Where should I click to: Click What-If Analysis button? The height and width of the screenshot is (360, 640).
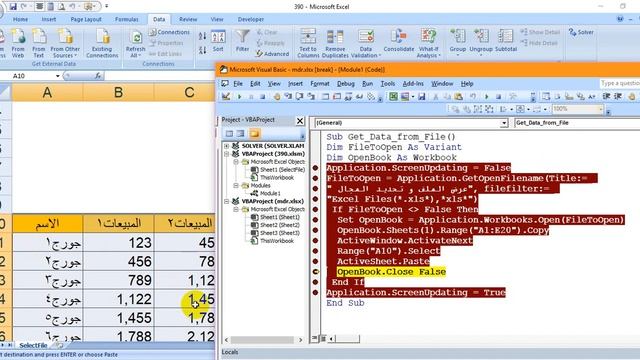point(428,43)
